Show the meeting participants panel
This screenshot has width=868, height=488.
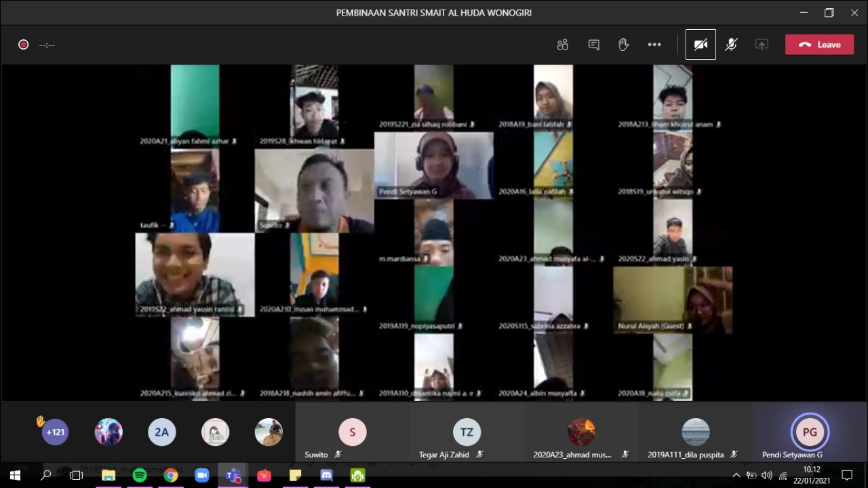(x=562, y=45)
